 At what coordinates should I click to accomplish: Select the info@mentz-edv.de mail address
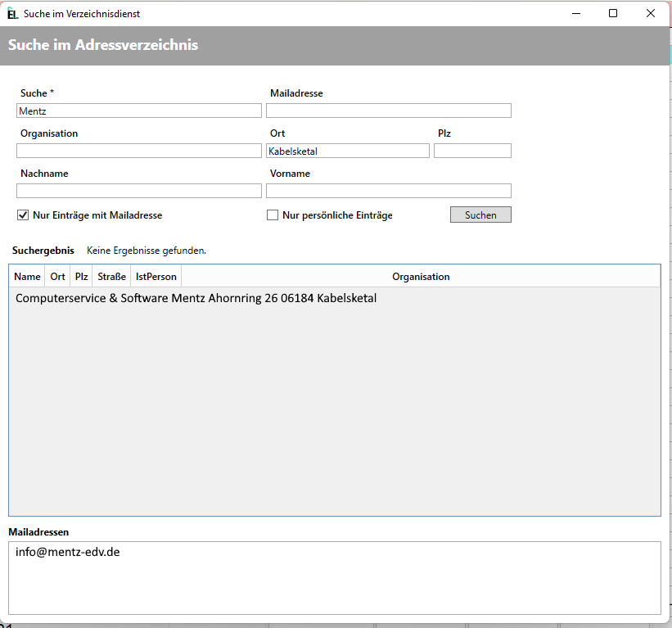68,552
